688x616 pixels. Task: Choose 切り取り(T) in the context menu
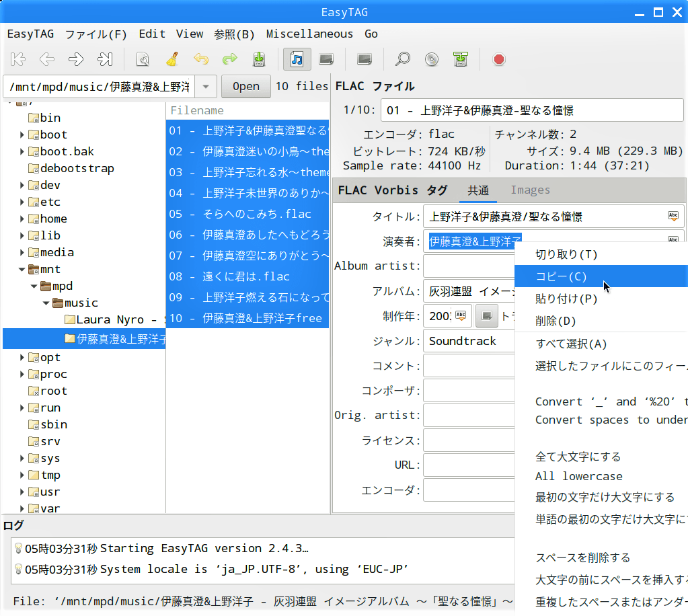(601, 254)
